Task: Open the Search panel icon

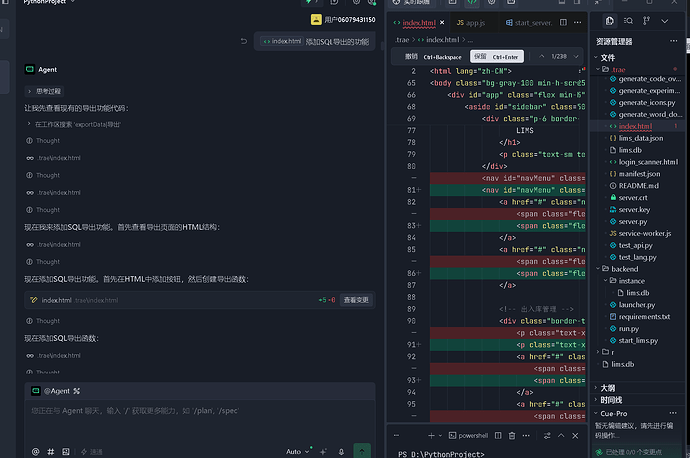Action: click(628, 21)
